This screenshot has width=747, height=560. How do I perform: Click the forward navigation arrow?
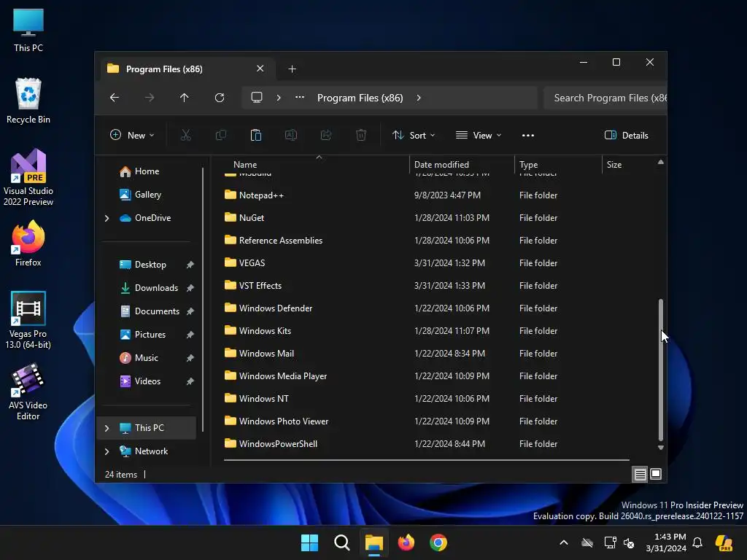pos(150,98)
